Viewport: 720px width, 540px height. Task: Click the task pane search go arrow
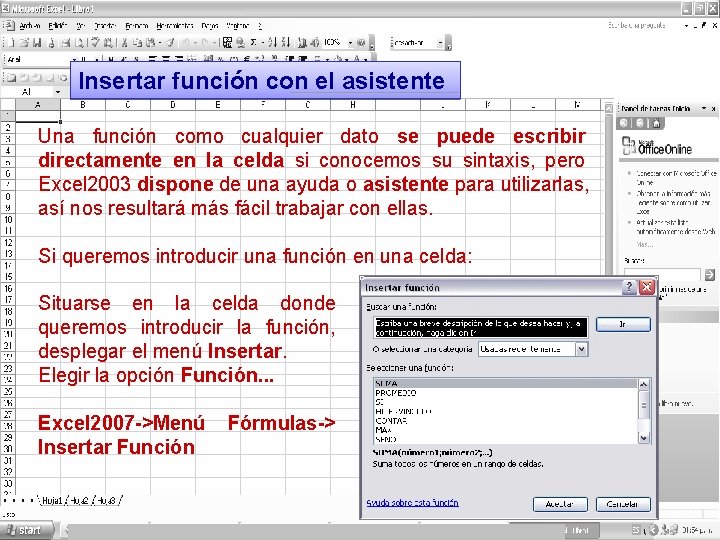[x=709, y=275]
